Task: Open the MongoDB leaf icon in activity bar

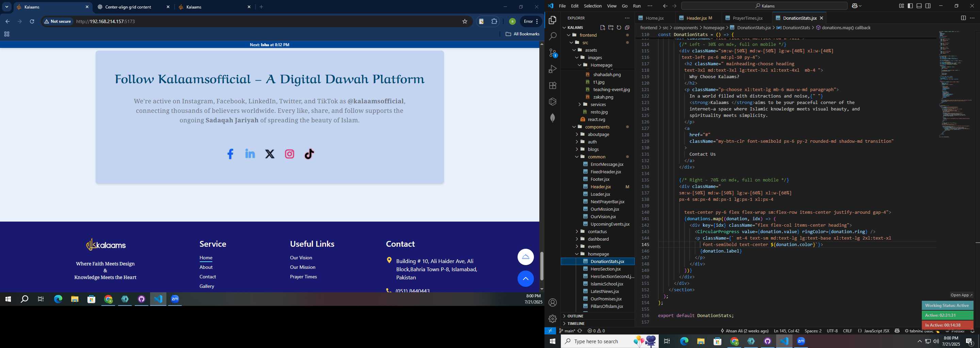Action: point(552,118)
